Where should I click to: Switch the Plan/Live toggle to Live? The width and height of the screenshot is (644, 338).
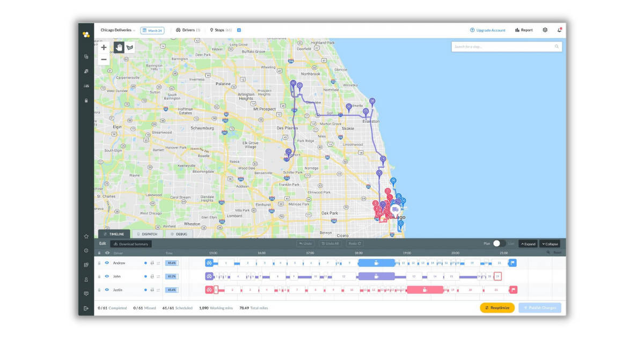500,243
